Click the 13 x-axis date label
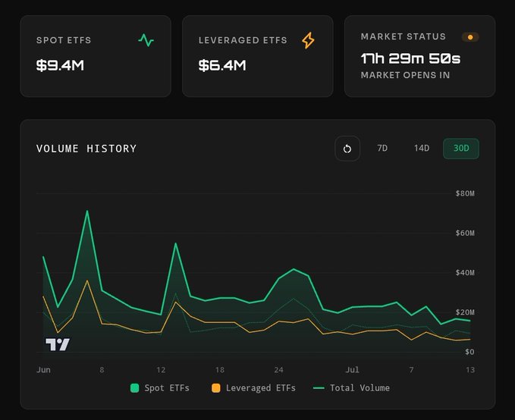515x420 pixels. (x=470, y=370)
